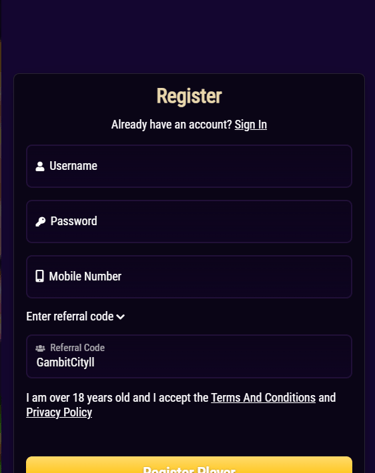Open the Privacy Policy link
The width and height of the screenshot is (375, 473).
tap(59, 413)
